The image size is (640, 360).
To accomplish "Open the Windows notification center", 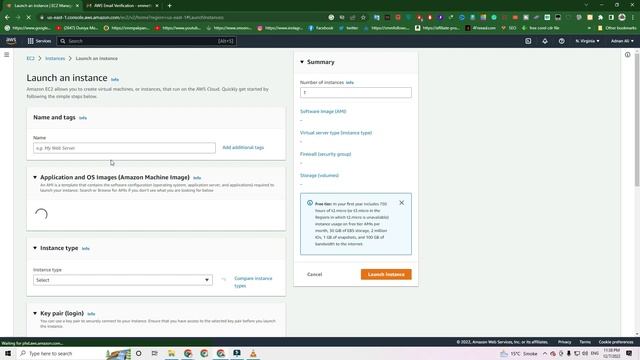I will pyautogui.click(x=629, y=353).
